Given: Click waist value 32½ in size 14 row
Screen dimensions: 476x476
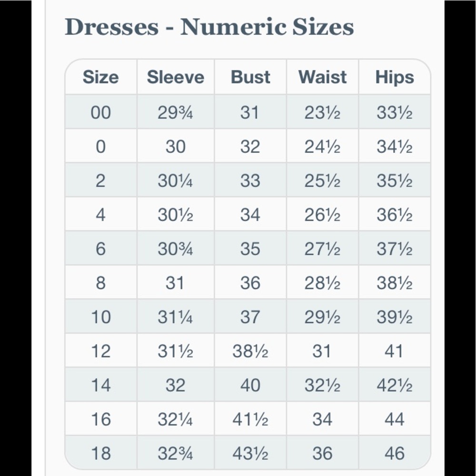Looking at the screenshot, I should pos(322,385).
